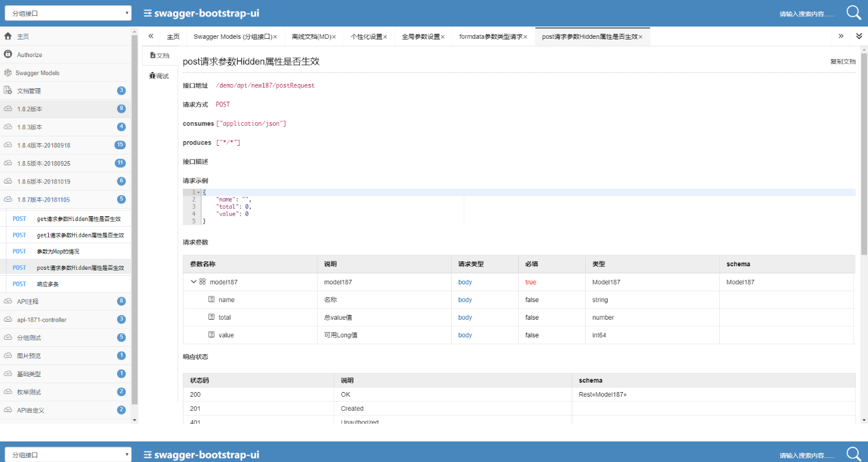Collapse the 1.8.7版本-20181105 group
Image resolution: width=868 pixels, height=462 pixels.
(x=65, y=199)
